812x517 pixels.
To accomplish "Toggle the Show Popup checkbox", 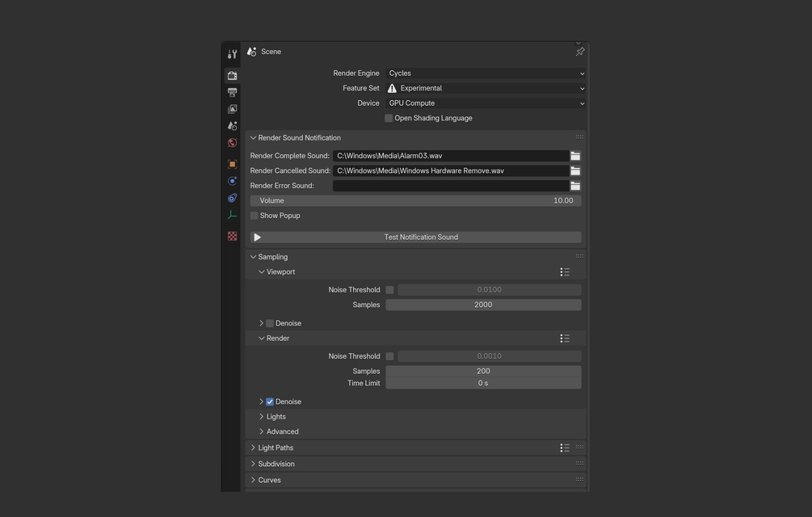I will coord(255,216).
